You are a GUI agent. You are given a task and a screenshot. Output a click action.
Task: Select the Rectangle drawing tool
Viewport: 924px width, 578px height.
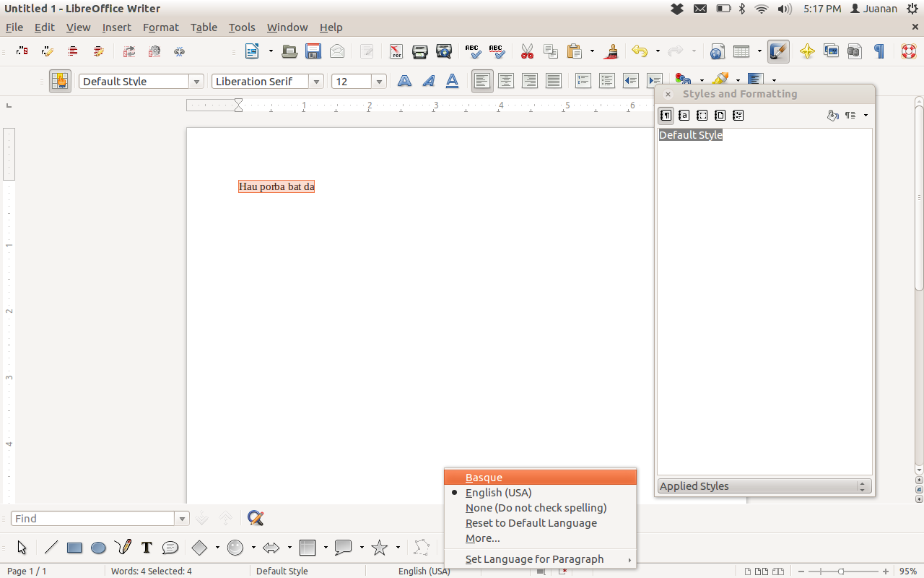pyautogui.click(x=74, y=548)
